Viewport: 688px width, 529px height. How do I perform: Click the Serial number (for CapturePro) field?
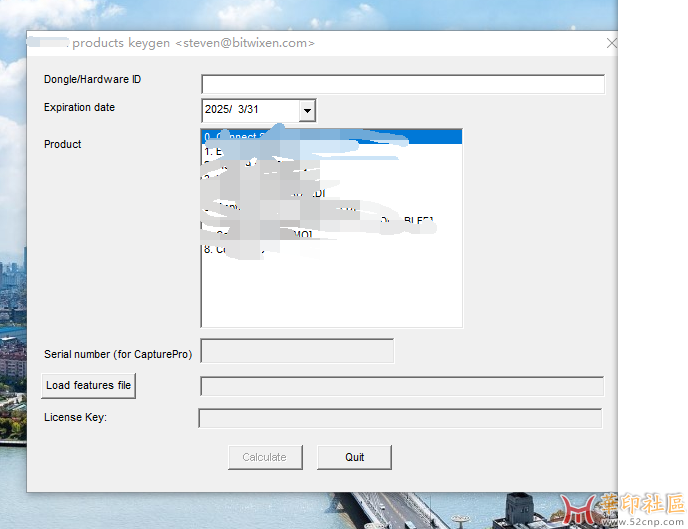[x=297, y=351]
